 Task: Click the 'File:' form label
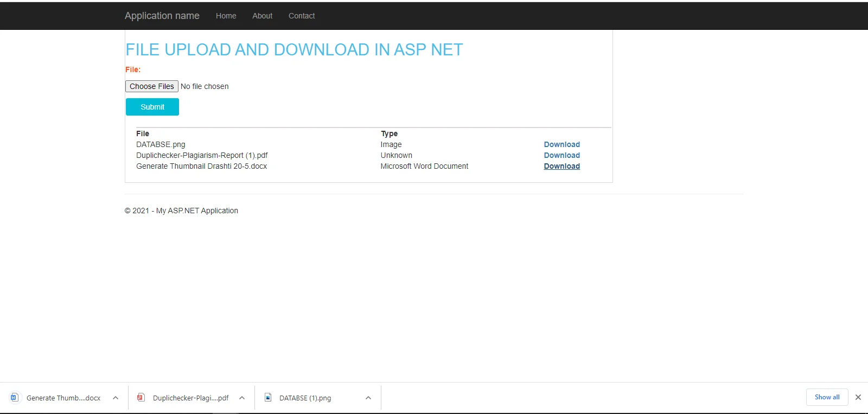point(133,69)
